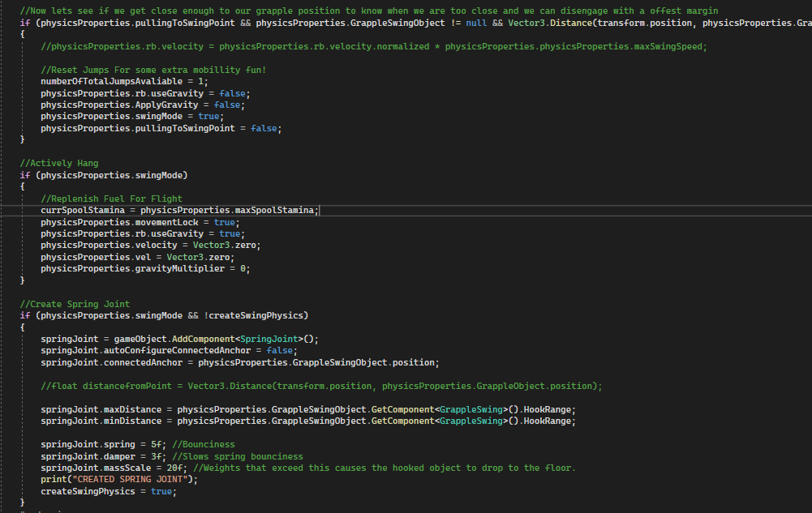Image resolution: width=812 pixels, height=513 pixels.
Task: Click 'physicsProperties.velocity = Vector3.zero;' line
Action: pyautogui.click(x=151, y=245)
